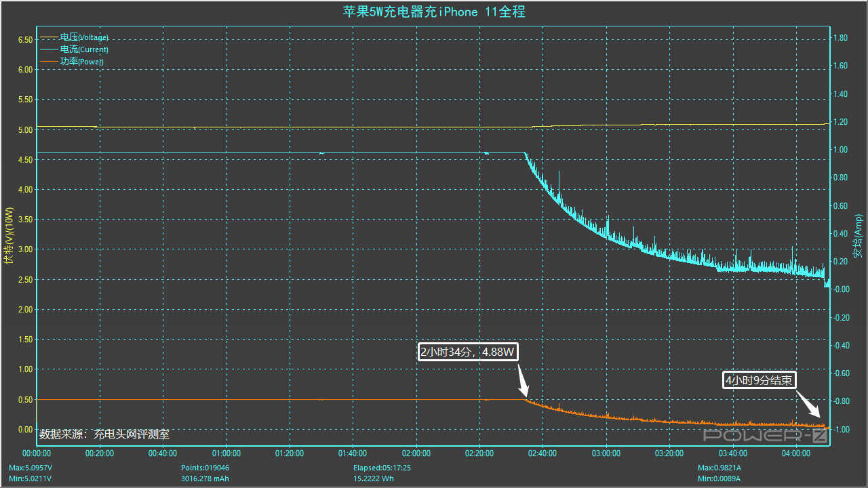Click the 1.00 right axis label
Viewport: 868px width, 488px height.
840,150
